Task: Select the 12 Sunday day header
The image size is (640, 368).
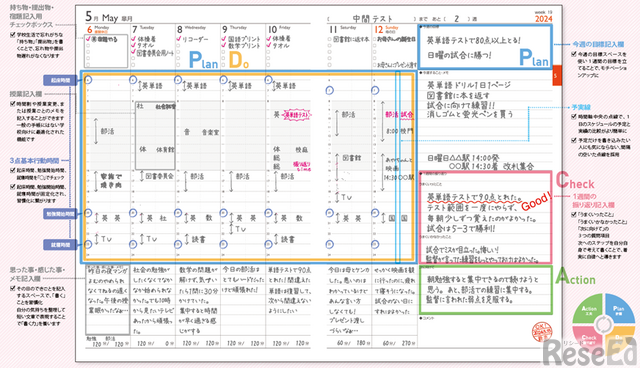Action: 386,29
